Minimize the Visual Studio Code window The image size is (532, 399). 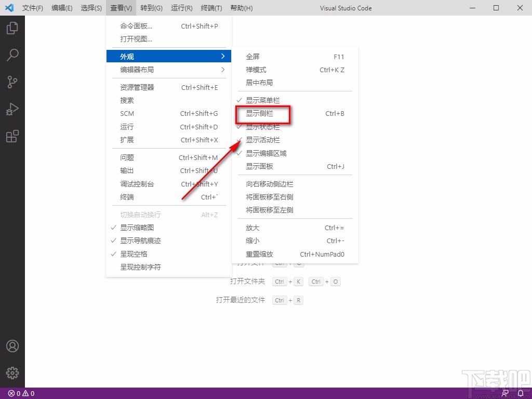473,8
